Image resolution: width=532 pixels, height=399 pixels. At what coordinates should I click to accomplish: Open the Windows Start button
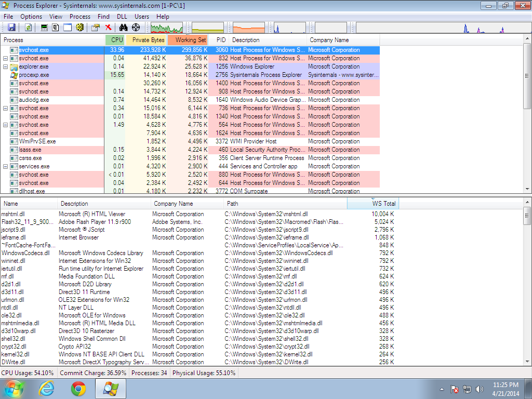click(x=13, y=389)
